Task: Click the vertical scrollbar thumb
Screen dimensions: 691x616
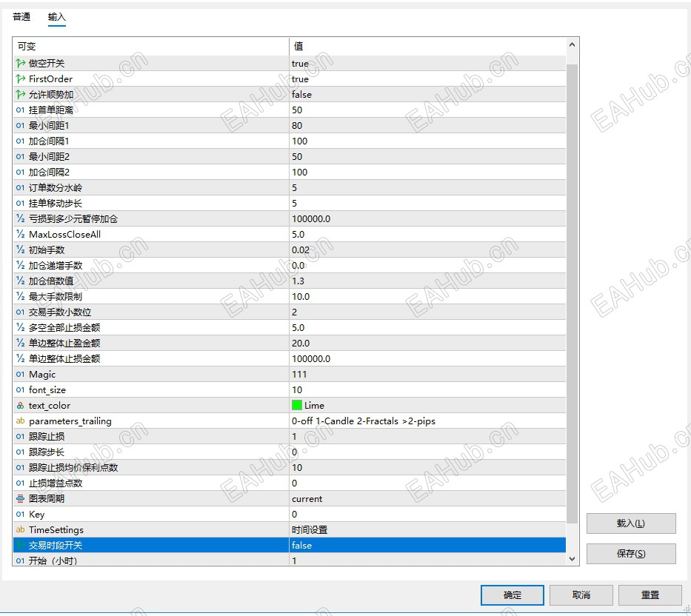Action: [x=572, y=293]
